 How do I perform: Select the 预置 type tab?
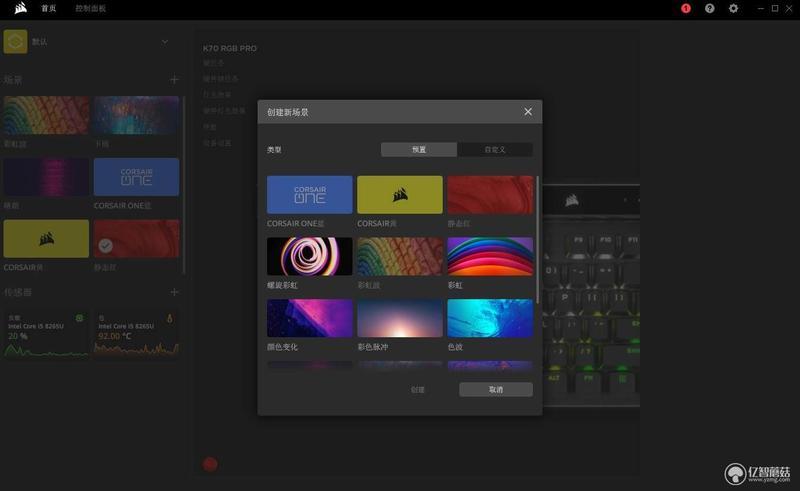[419, 150]
